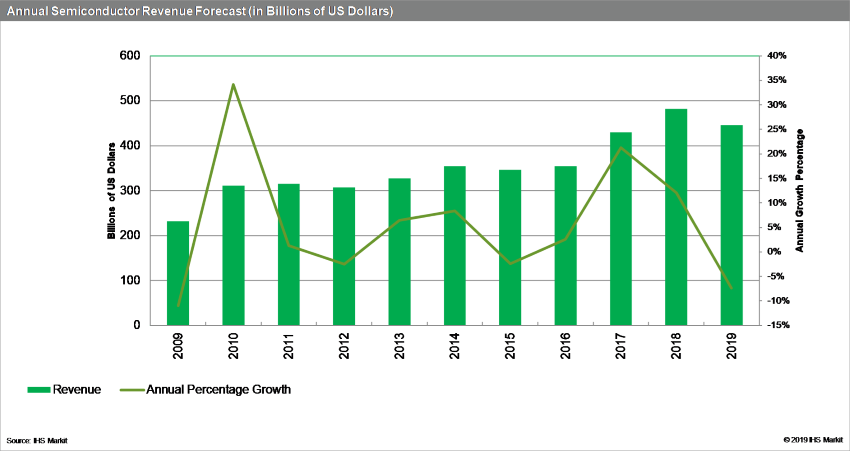Click the '30%' right axis label
Screen dimensions: 850x451
click(777, 105)
